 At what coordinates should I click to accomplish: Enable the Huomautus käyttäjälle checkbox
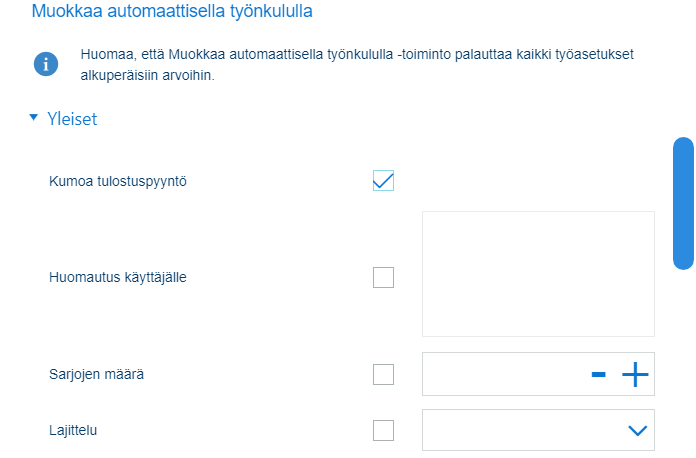(x=383, y=277)
